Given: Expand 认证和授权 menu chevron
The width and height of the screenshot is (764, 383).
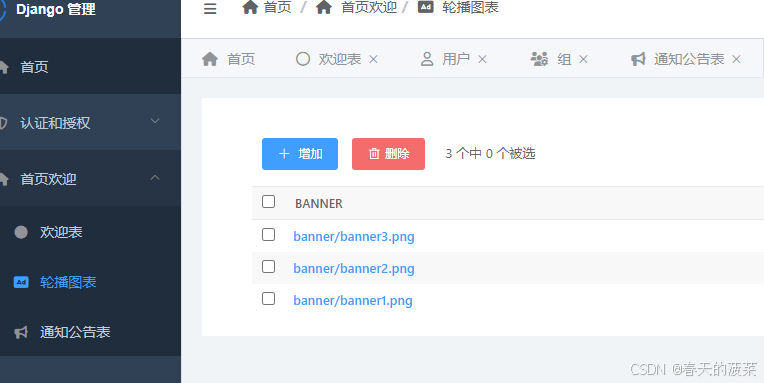Looking at the screenshot, I should 155,121.
